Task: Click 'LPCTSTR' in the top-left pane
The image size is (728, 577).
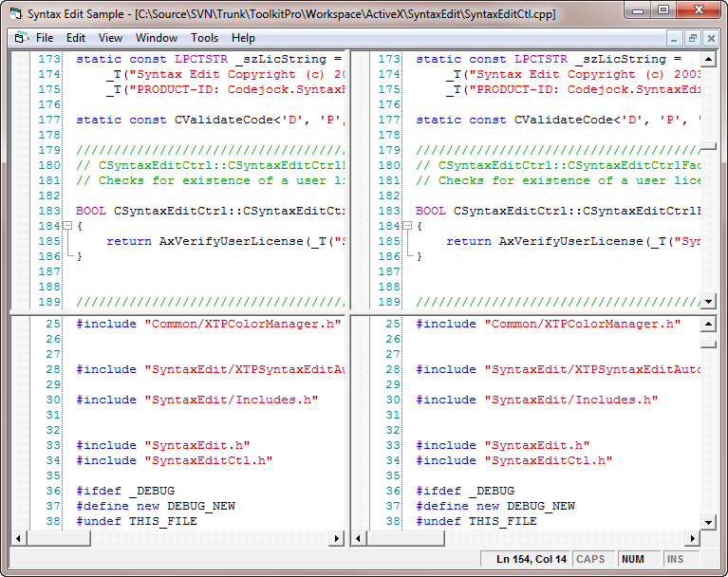Action: click(x=201, y=59)
